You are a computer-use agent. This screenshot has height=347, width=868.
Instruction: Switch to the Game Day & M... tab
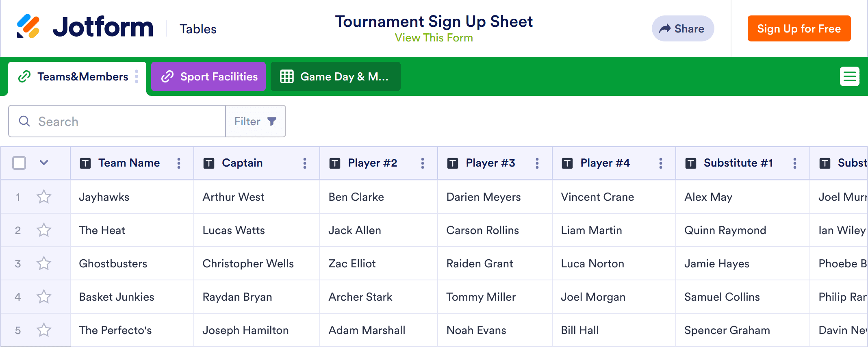coord(335,76)
